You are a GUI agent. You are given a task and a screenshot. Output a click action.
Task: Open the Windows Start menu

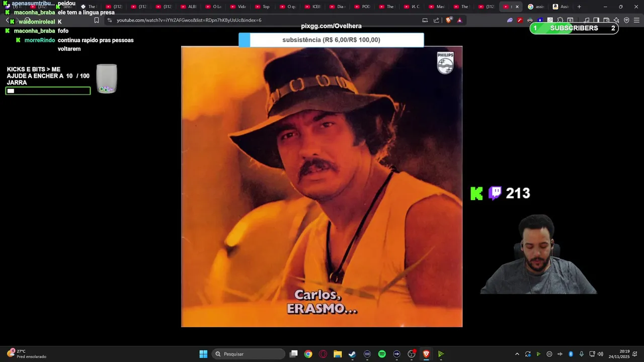pyautogui.click(x=203, y=354)
